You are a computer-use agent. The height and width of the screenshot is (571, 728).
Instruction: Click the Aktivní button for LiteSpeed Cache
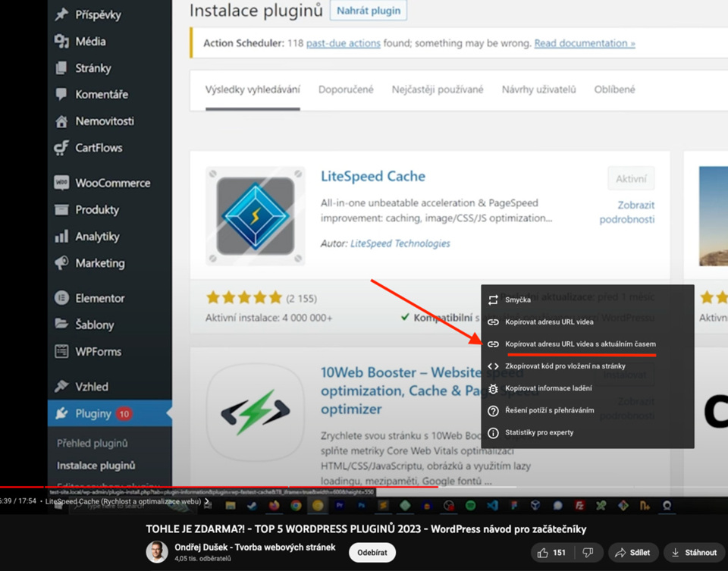631,179
